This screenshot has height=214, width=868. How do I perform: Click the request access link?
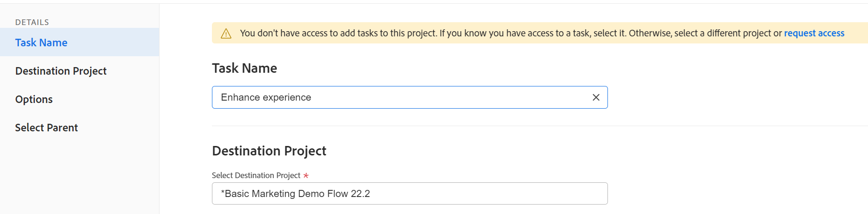pos(814,33)
